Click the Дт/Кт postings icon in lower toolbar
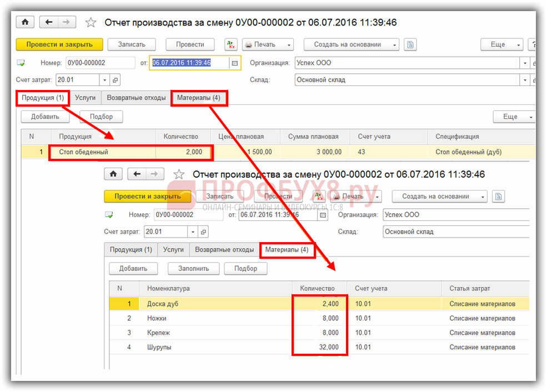The width and height of the screenshot is (547, 392). click(x=318, y=197)
